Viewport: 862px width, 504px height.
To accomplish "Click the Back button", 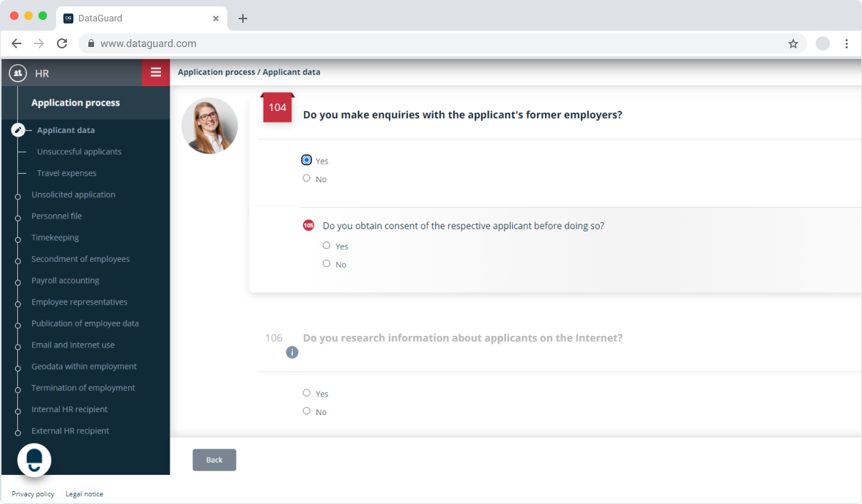I will 214,460.
